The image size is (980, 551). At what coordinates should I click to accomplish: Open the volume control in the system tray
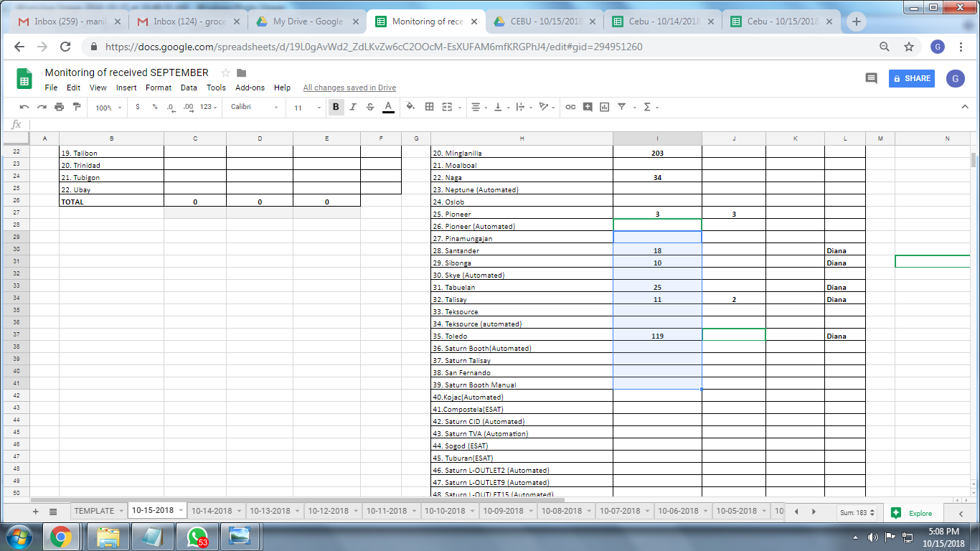click(x=873, y=537)
